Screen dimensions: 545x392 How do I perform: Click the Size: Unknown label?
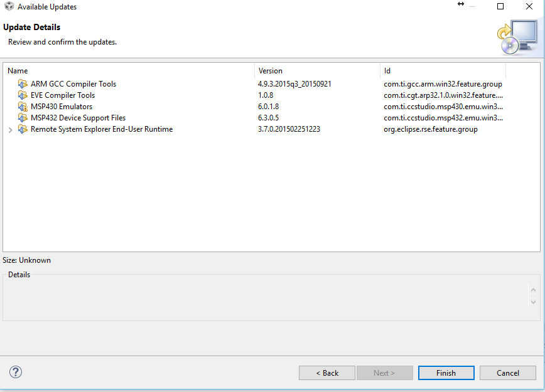click(26, 260)
